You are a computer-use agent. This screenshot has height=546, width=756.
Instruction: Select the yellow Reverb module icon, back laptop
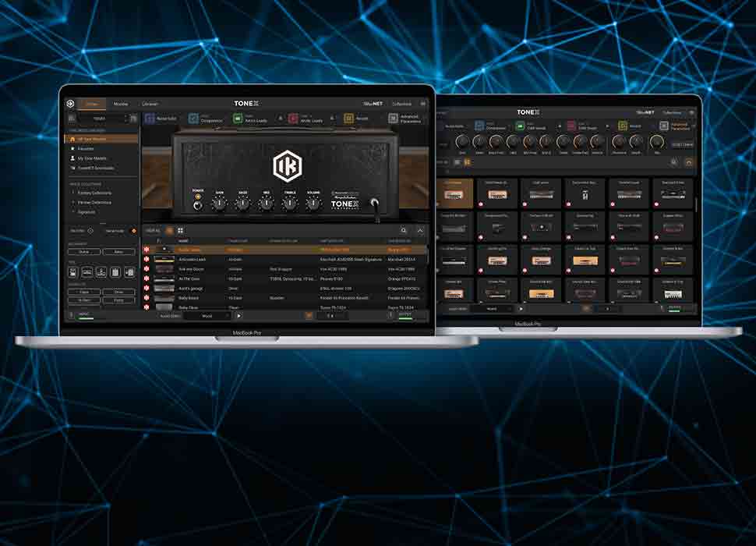tap(623, 126)
